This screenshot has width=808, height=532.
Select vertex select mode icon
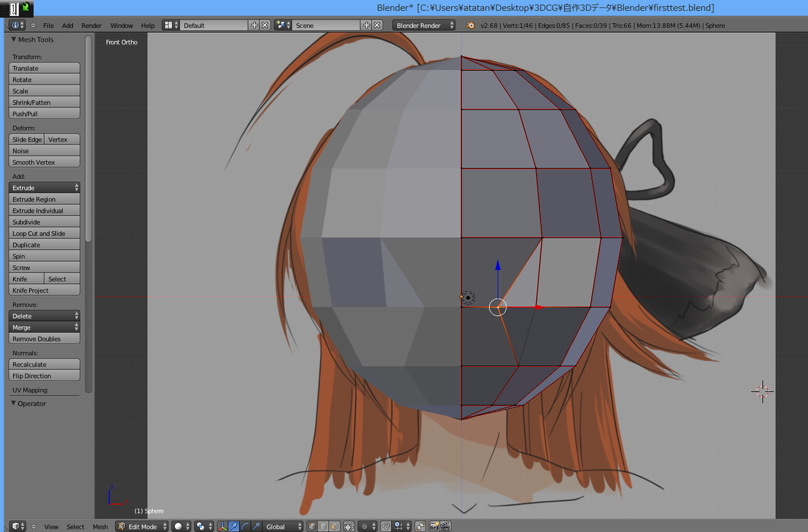312,526
